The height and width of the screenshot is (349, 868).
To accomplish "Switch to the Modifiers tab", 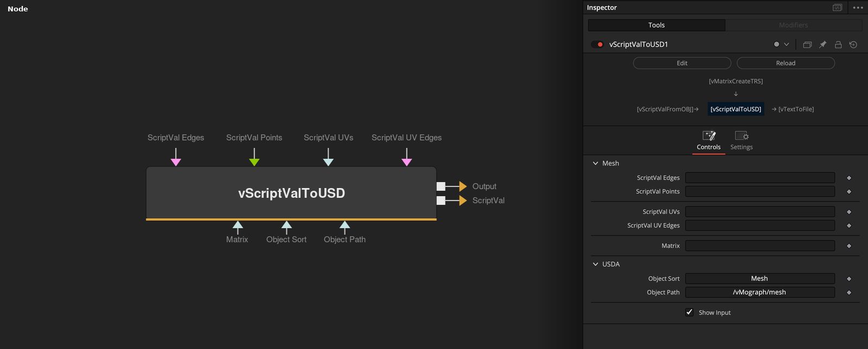I will (794, 25).
